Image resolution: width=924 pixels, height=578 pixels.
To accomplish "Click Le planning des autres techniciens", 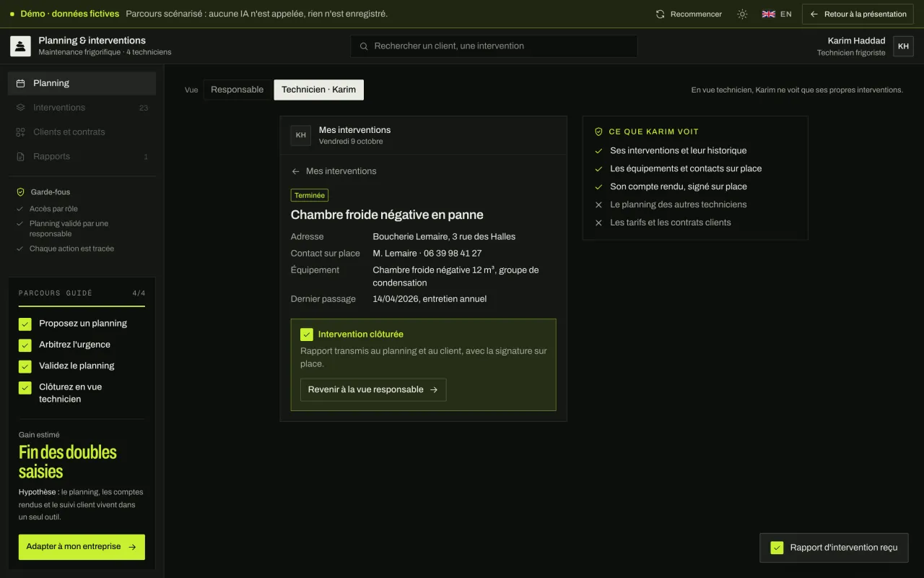I will (679, 204).
